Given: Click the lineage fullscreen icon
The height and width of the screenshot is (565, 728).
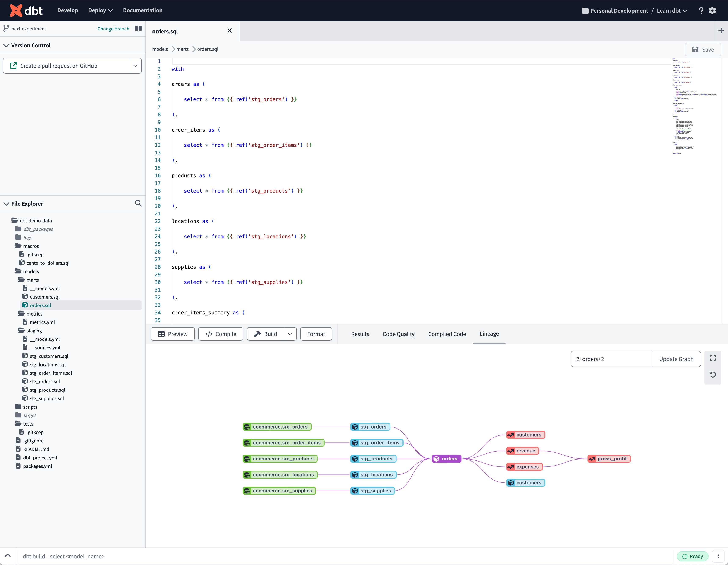Looking at the screenshot, I should 713,358.
